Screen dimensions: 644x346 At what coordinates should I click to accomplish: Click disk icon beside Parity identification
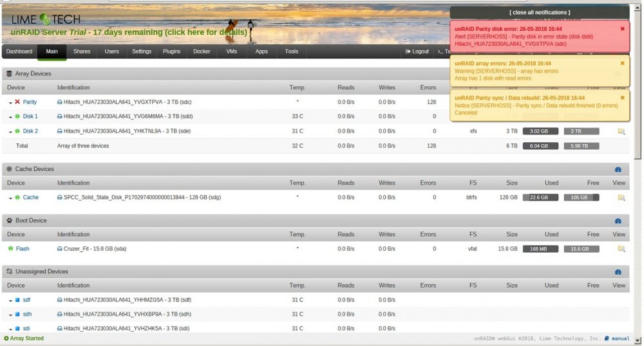[59, 102]
